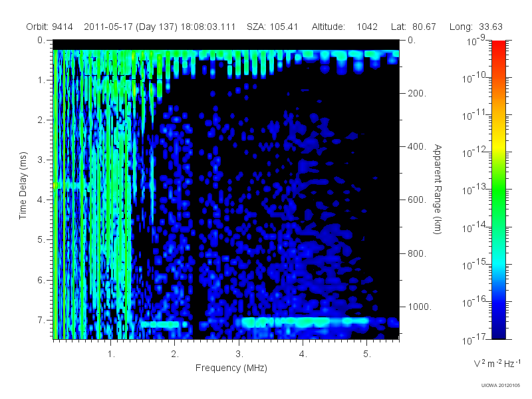The height and width of the screenshot is (399, 532).
Task: Click the timestamp 18:08:03.111
Action: click(x=208, y=27)
